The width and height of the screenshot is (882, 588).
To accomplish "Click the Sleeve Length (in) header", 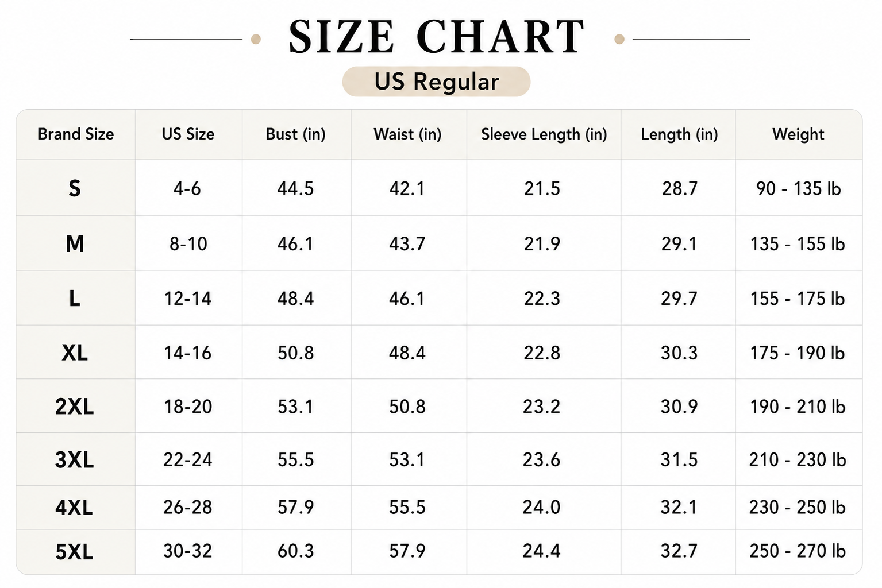I will [544, 134].
